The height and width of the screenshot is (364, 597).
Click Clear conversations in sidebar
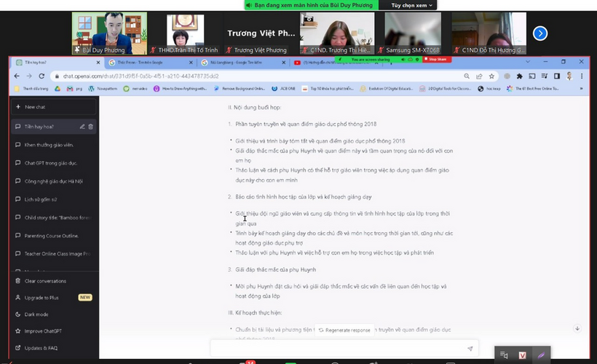[45, 281]
